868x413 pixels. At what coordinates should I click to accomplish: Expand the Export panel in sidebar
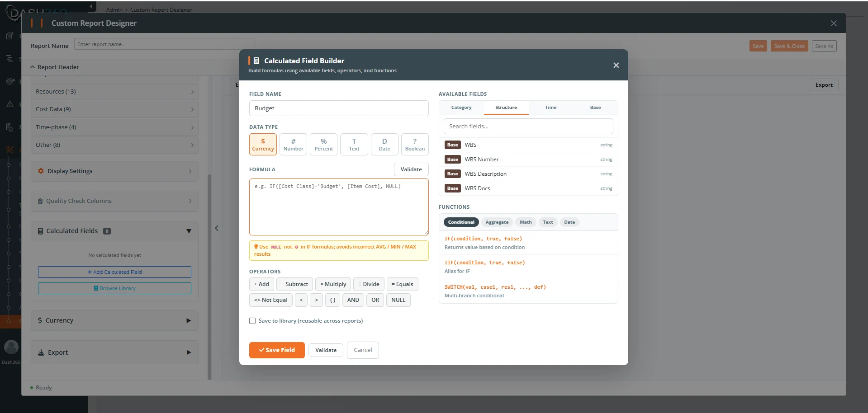click(x=114, y=352)
